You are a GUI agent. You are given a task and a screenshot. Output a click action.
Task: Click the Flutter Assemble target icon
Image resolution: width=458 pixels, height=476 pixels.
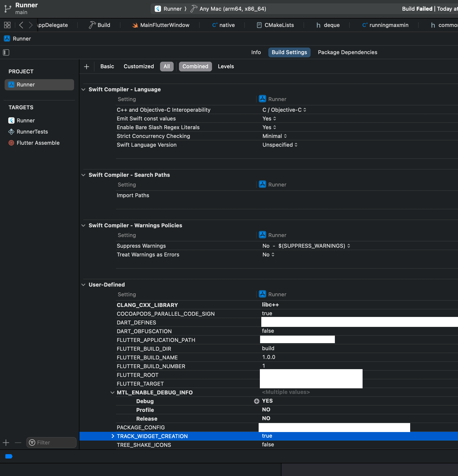click(x=11, y=143)
